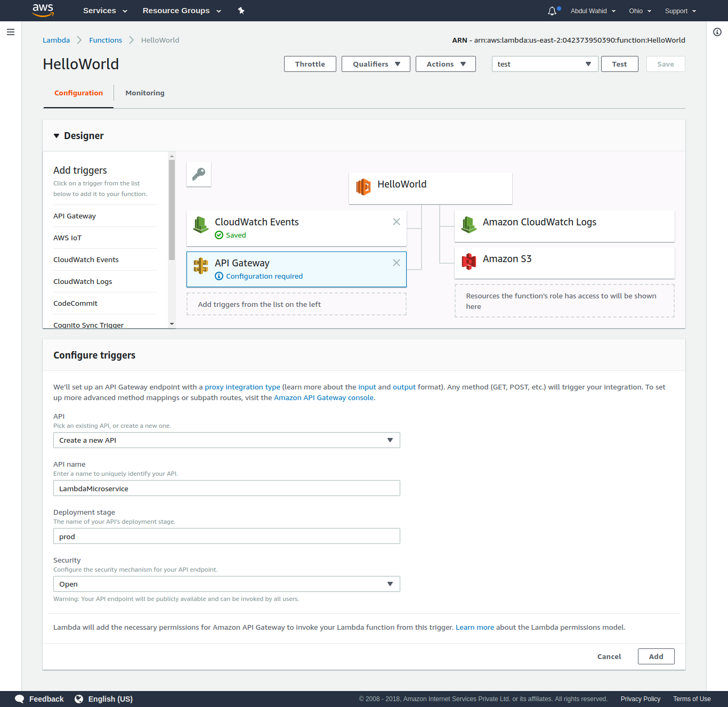Open the Amazon API Gateway console link
728x707 pixels.
pos(323,398)
